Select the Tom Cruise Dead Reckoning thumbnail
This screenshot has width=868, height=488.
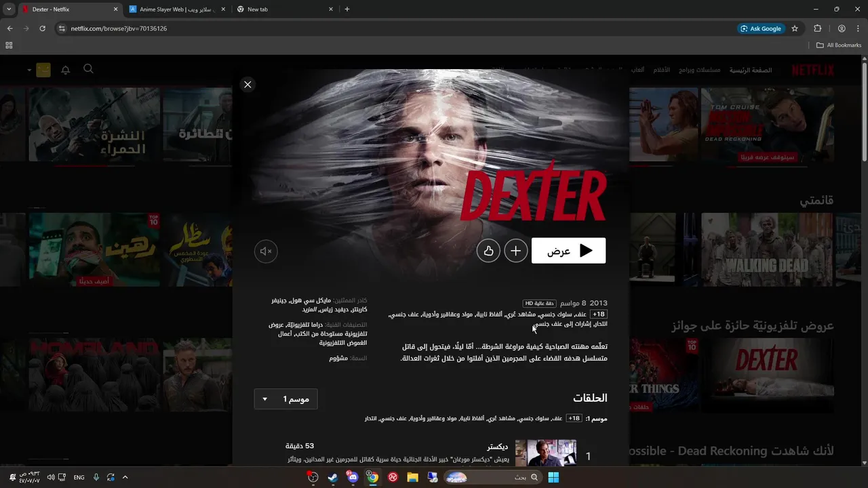767,124
